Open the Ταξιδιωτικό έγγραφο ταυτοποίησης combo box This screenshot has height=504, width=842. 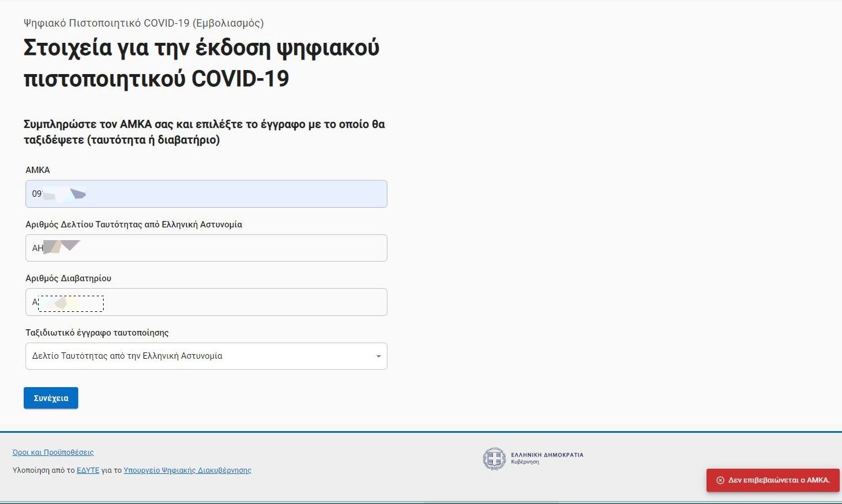click(x=206, y=356)
